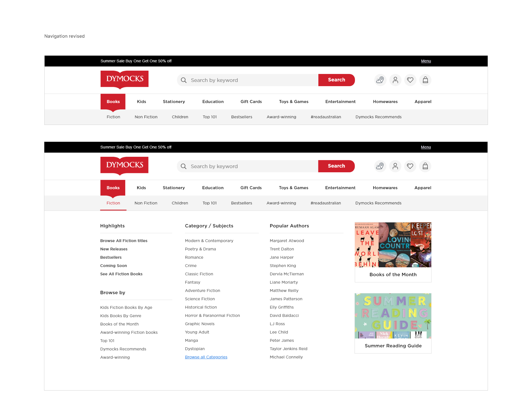Focus the bottom Search by keyword field

(247, 166)
